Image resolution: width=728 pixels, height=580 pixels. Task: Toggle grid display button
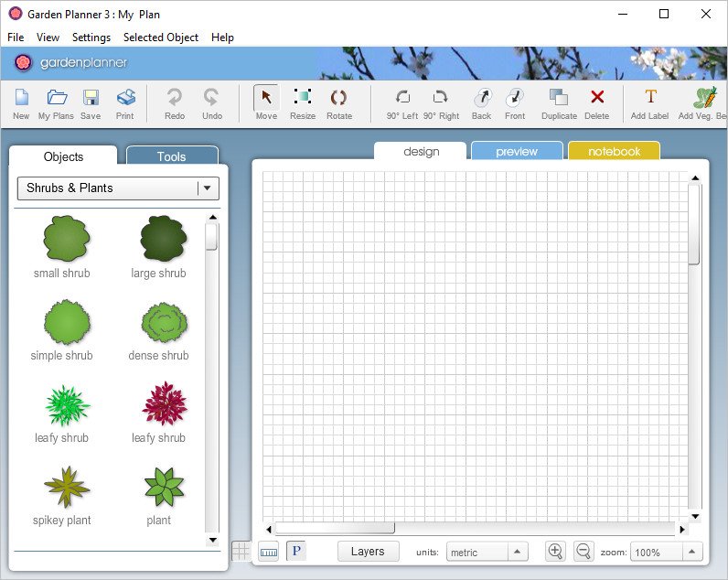(x=241, y=551)
